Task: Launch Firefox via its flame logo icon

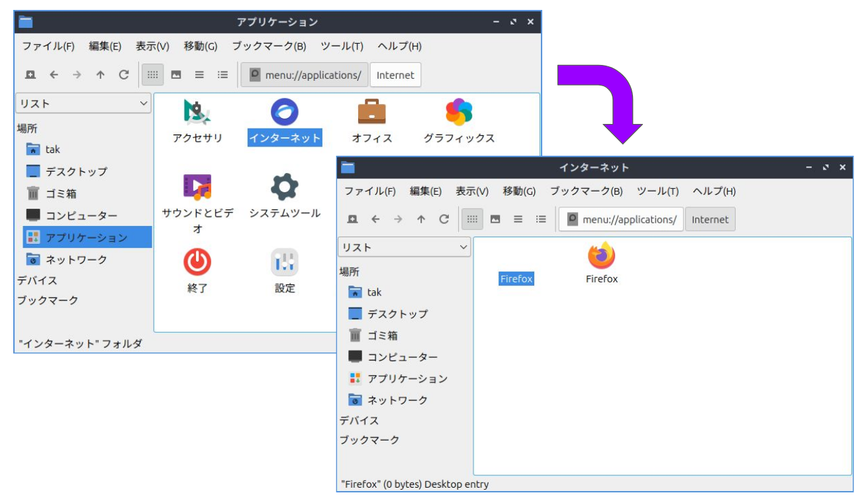Action: [x=601, y=256]
